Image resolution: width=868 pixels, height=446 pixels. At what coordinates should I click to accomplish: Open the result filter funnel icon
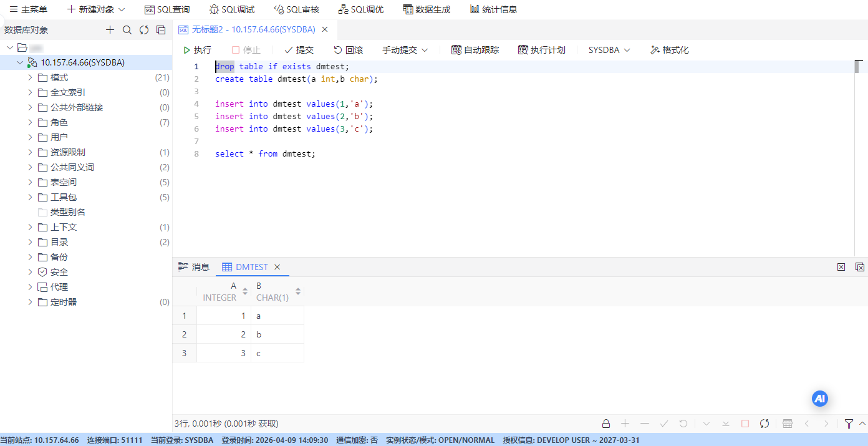coord(849,424)
